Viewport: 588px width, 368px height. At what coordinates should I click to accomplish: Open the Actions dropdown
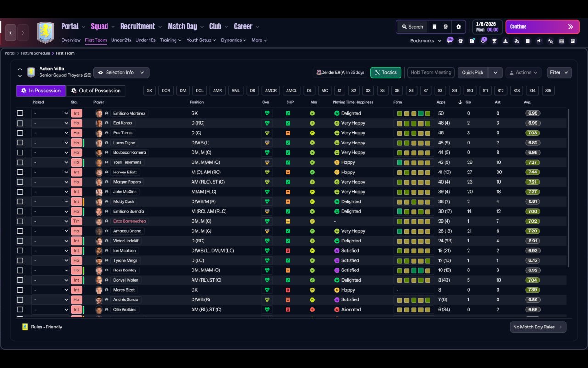(x=523, y=73)
